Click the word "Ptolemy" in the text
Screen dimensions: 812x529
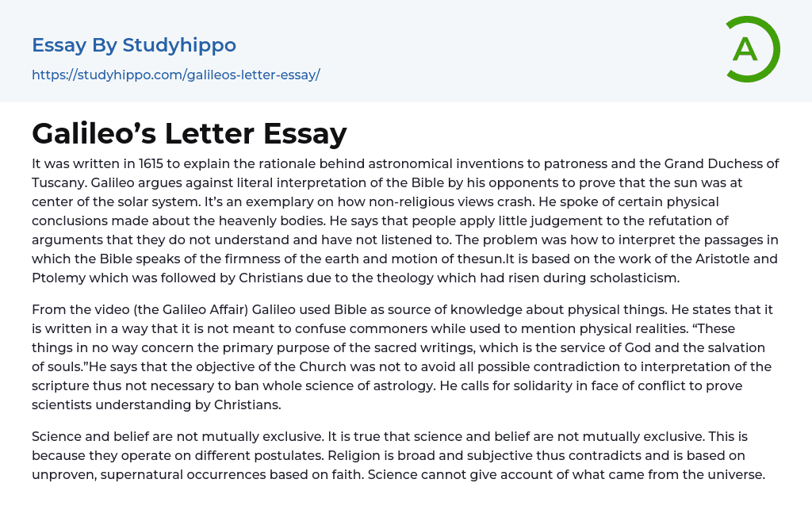57,278
